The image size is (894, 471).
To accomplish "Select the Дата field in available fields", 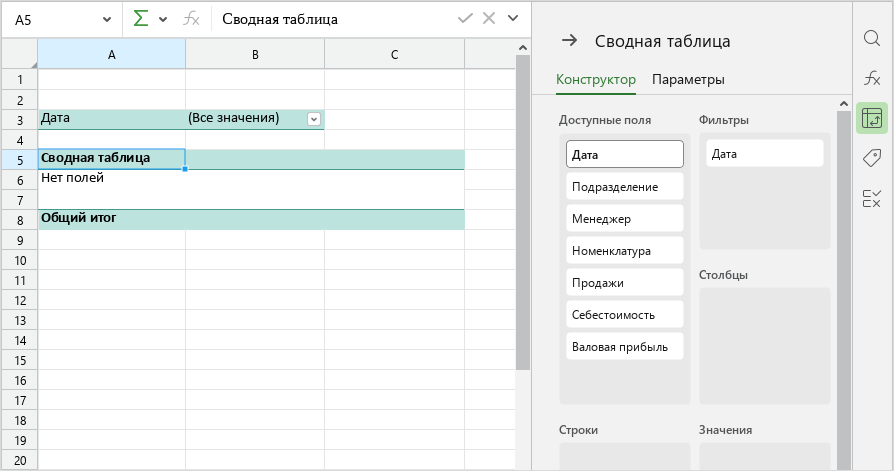I will (625, 155).
